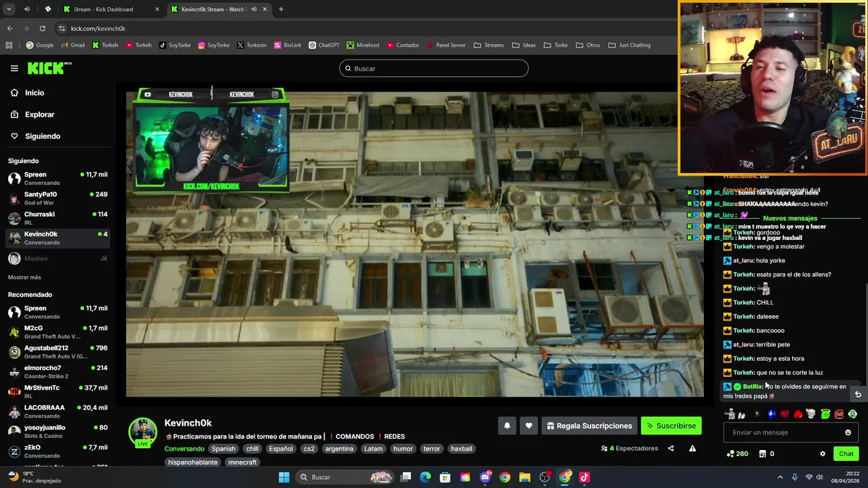Image resolution: width=868 pixels, height=488 pixels.
Task: Select the haxball tag
Action: (x=461, y=449)
